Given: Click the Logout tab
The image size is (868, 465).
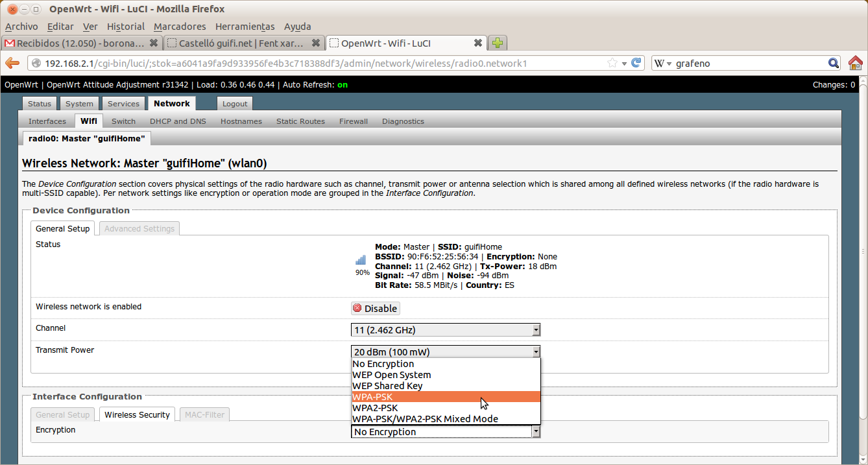Looking at the screenshot, I should (x=235, y=104).
